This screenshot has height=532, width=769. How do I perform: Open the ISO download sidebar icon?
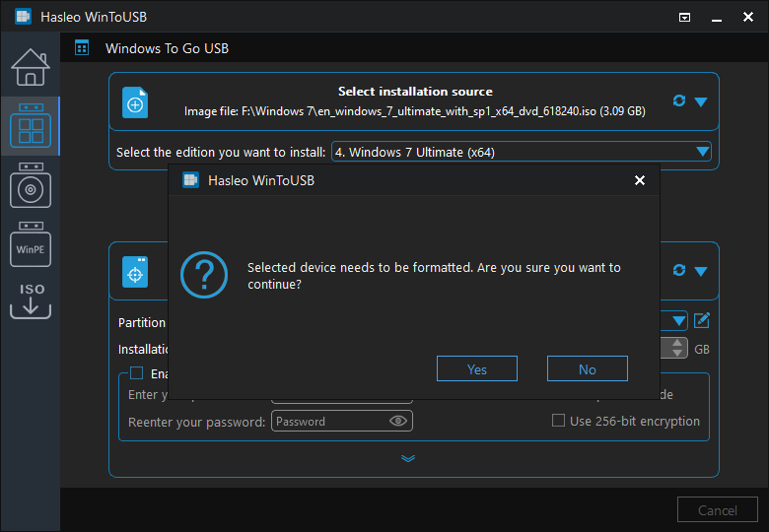tap(31, 300)
